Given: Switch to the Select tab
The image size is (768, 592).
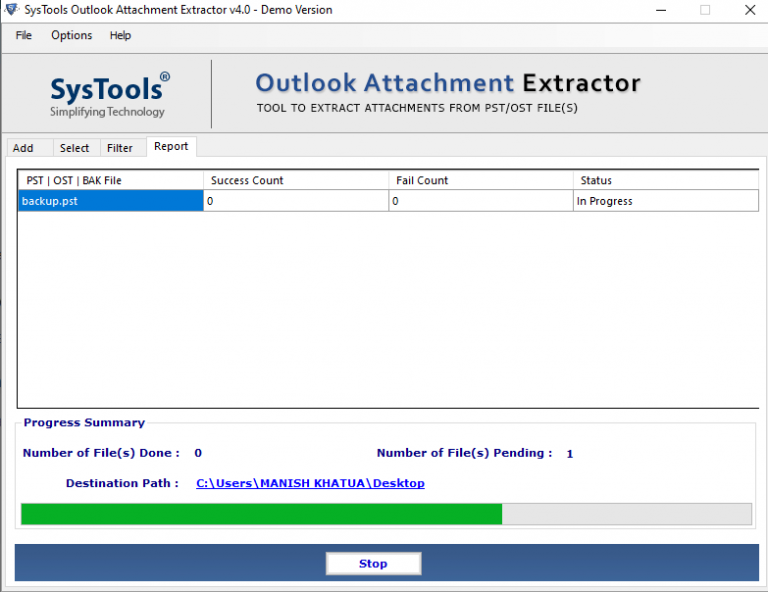Looking at the screenshot, I should (74, 148).
